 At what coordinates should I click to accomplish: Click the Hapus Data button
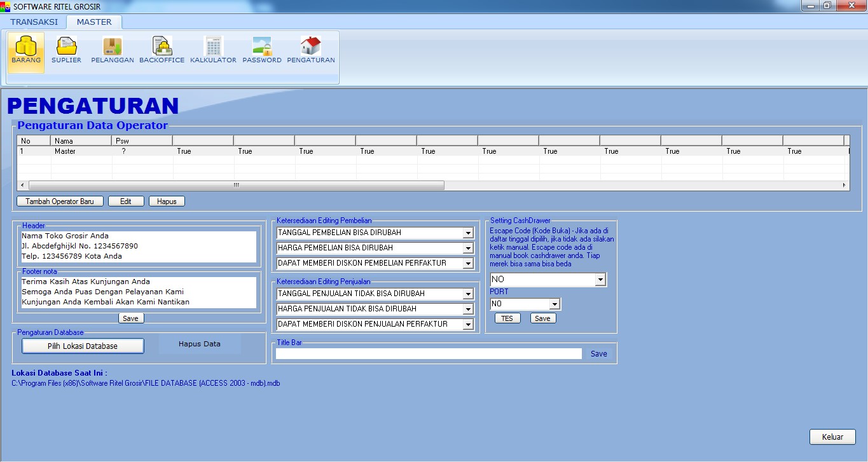point(200,344)
